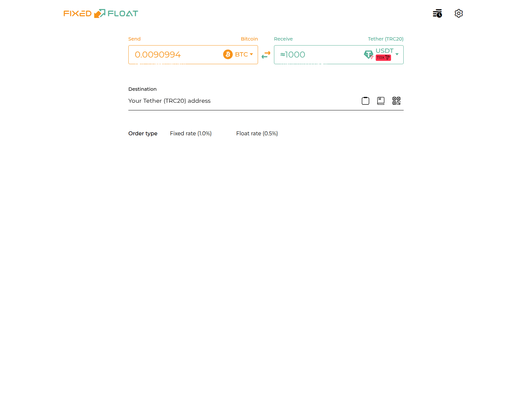
Task: Click the Receive label
Action: pos(283,39)
